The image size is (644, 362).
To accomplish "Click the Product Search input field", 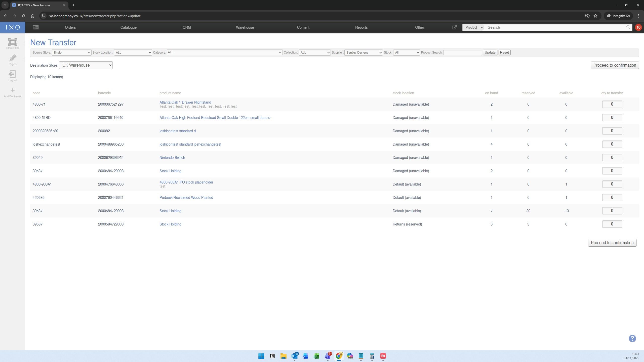I will click(462, 53).
